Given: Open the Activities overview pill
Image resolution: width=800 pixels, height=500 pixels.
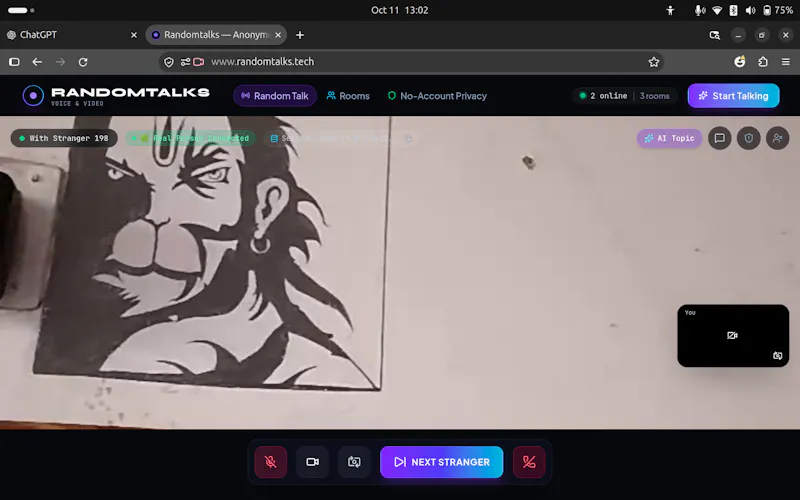Looking at the screenshot, I should point(21,10).
